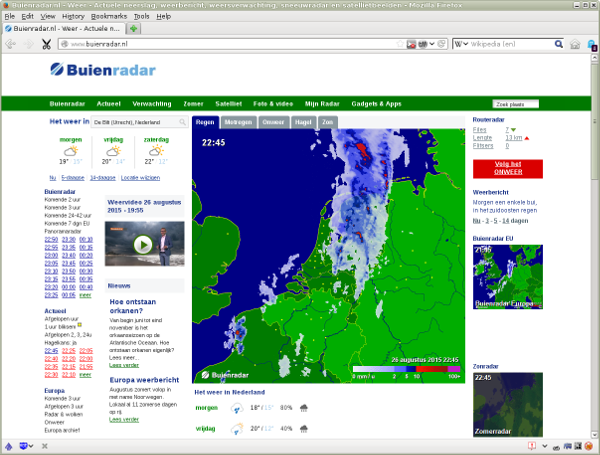Open the Hoe ontstaan orkanen? article
The width and height of the screenshot is (600, 455).
133,306
